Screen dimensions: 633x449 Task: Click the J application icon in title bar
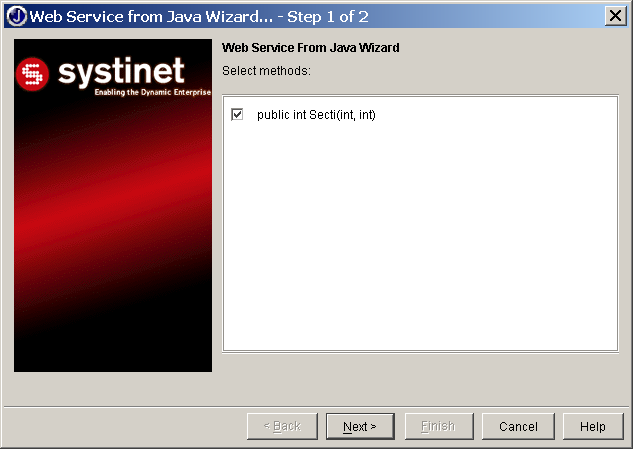[17, 16]
